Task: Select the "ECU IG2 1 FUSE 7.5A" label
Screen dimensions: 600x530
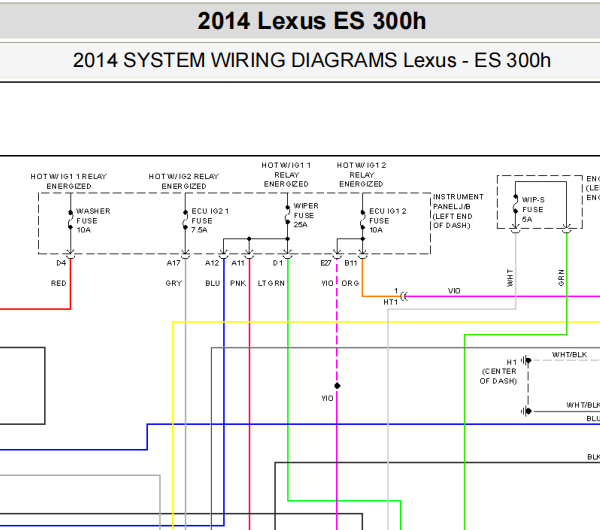Action: [210, 220]
